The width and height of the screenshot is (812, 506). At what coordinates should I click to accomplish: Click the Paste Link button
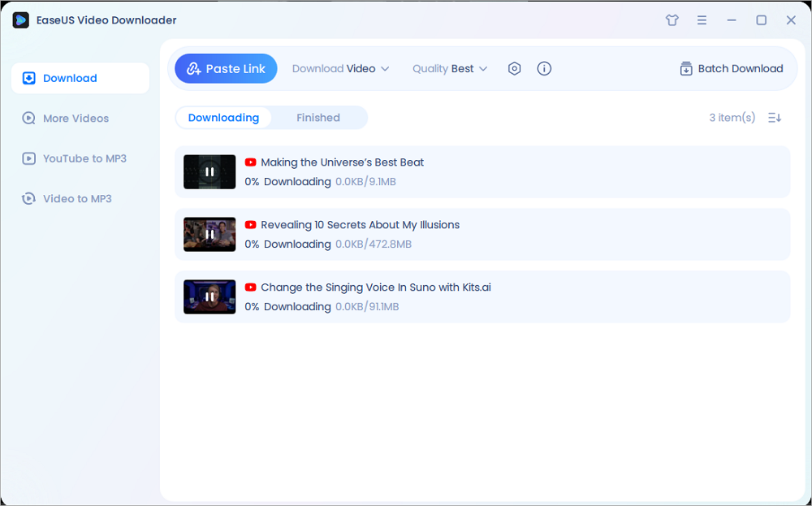click(x=226, y=68)
